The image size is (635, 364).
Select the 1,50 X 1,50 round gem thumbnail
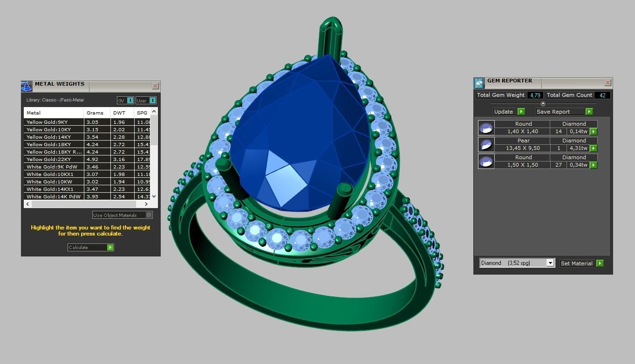(x=486, y=162)
